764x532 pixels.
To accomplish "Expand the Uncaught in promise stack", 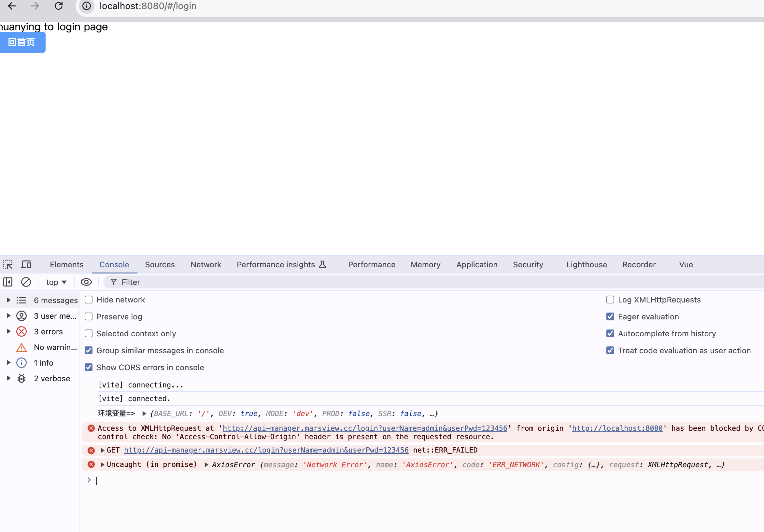I will (103, 465).
